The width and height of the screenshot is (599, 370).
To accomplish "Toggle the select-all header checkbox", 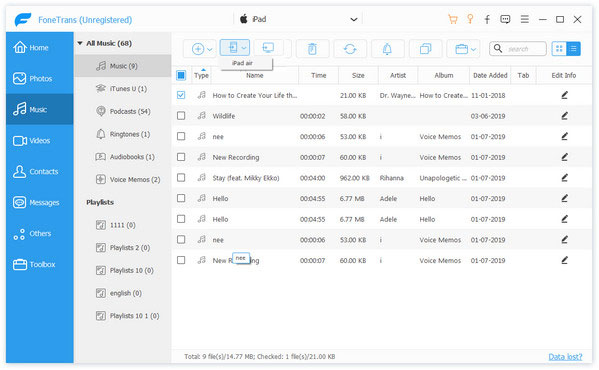I will [181, 75].
